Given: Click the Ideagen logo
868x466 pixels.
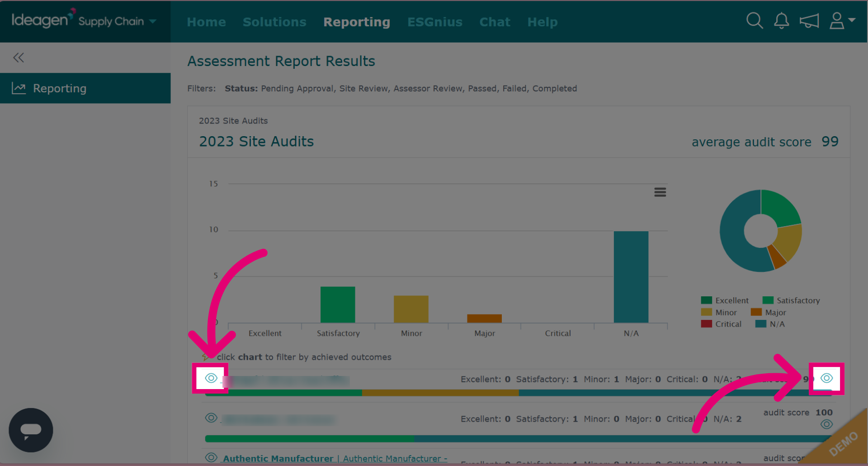Looking at the screenshot, I should point(43,19).
